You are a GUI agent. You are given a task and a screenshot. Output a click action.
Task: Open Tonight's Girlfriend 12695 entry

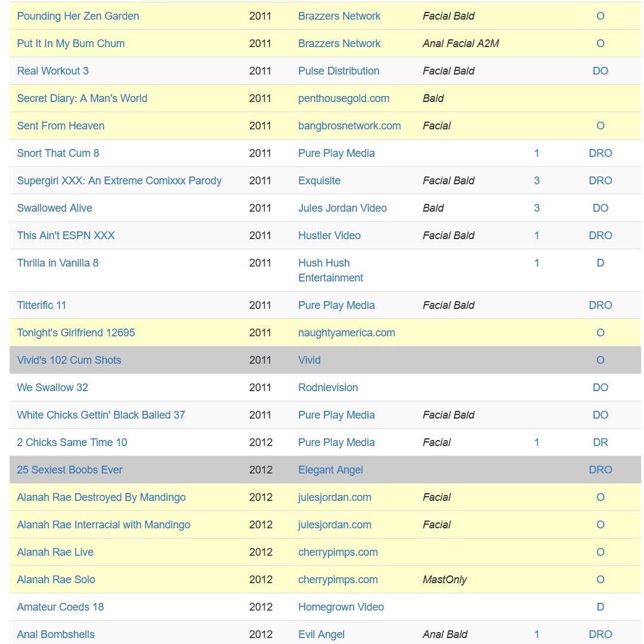[x=76, y=333]
